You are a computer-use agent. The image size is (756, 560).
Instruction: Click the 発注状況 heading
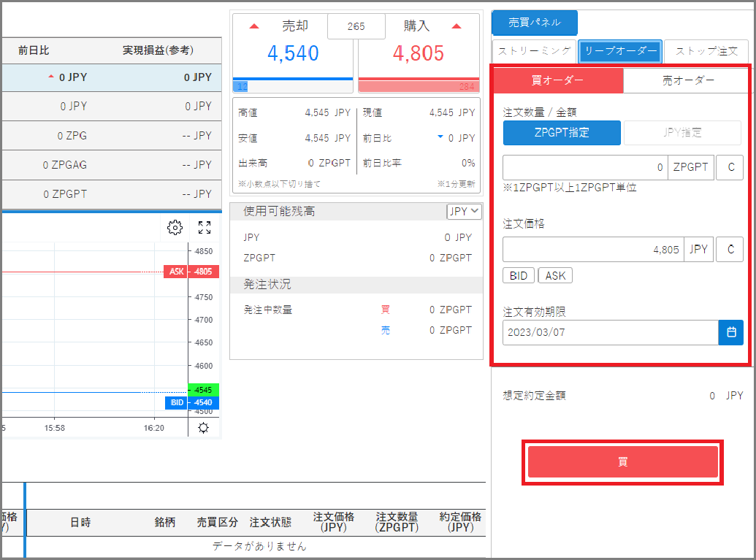[x=267, y=284]
